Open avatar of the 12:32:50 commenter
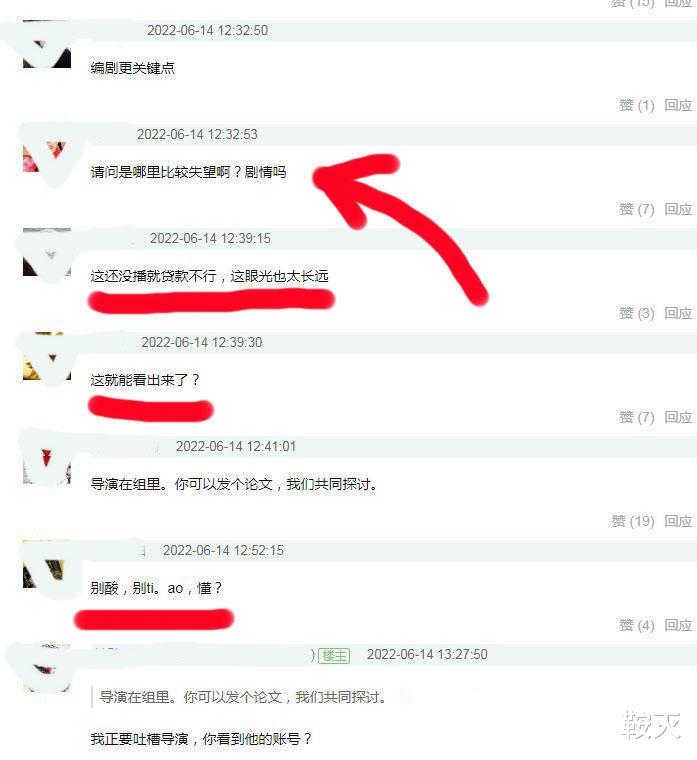This screenshot has height=760, width=697. tap(47, 44)
